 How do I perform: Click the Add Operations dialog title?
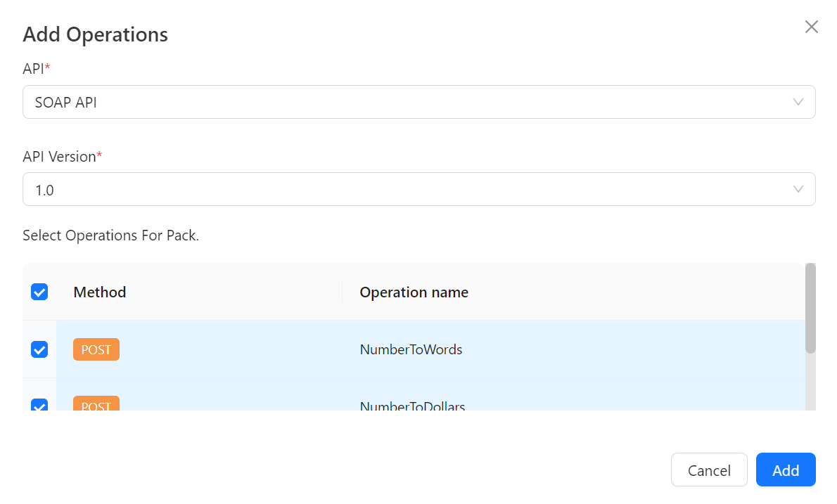tap(95, 34)
